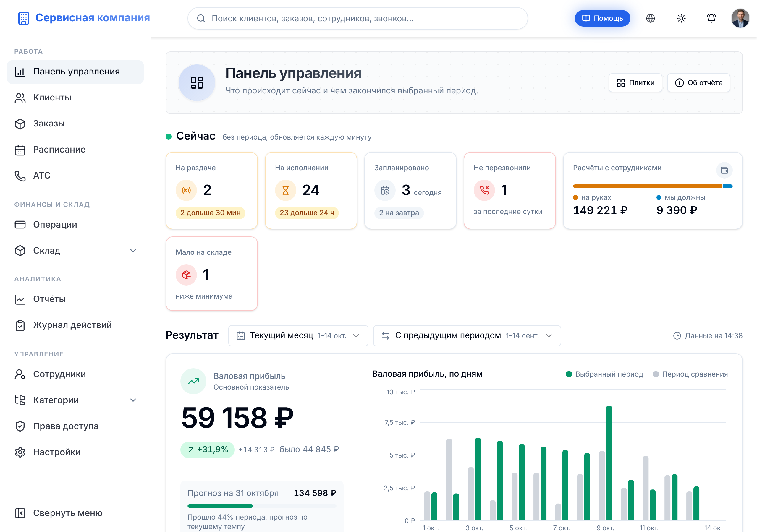Image resolution: width=757 pixels, height=532 pixels.
Task: Expand the Категории submenu chevron
Action: 133,400
